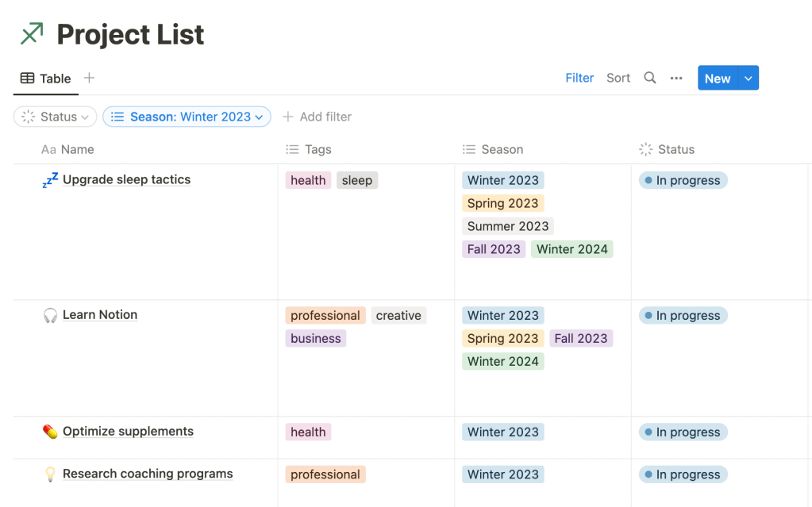Click the Sort menu item
This screenshot has width=812, height=507.
tap(618, 78)
